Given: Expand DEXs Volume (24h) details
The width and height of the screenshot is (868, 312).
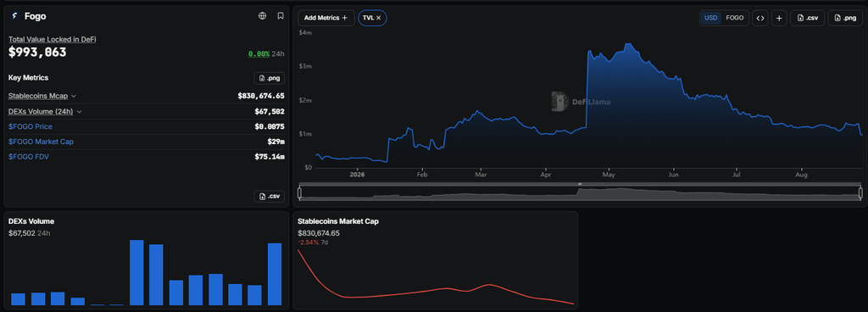Looking at the screenshot, I should tap(46, 111).
